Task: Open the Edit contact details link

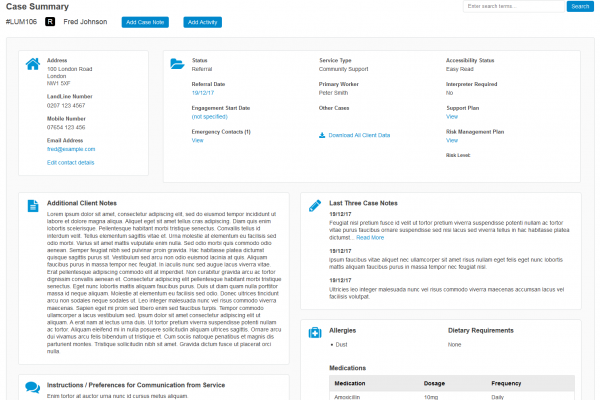Action: click(x=71, y=162)
